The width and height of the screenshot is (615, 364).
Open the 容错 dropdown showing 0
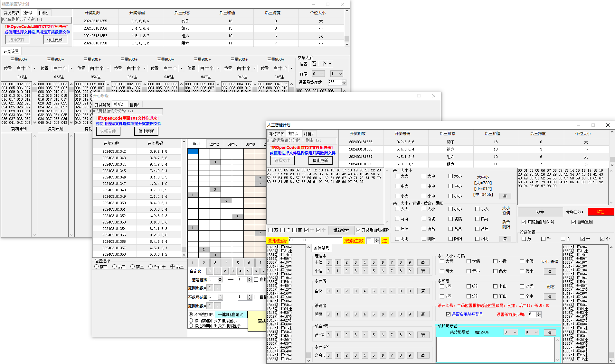(318, 74)
